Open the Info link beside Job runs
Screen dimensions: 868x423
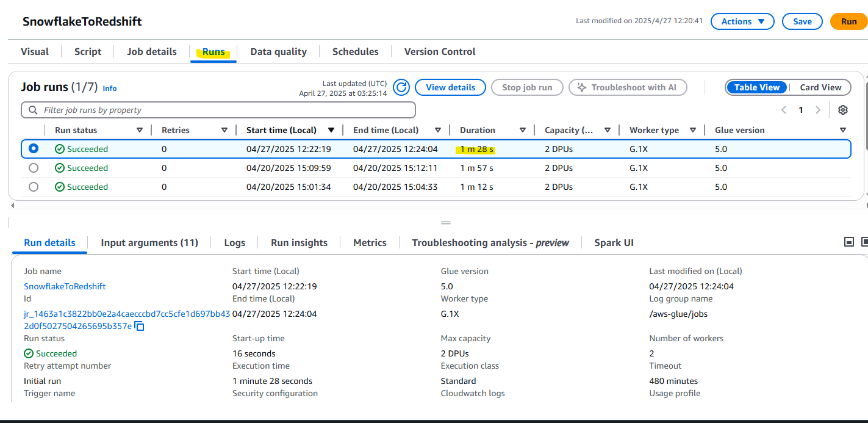coord(110,89)
